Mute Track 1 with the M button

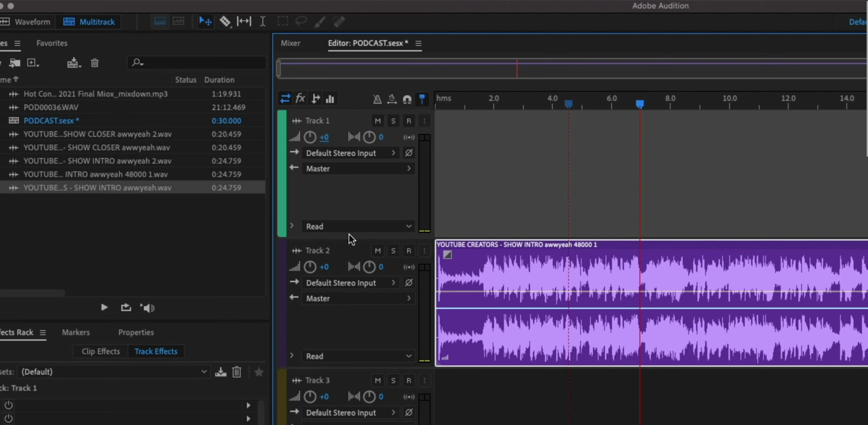click(378, 121)
